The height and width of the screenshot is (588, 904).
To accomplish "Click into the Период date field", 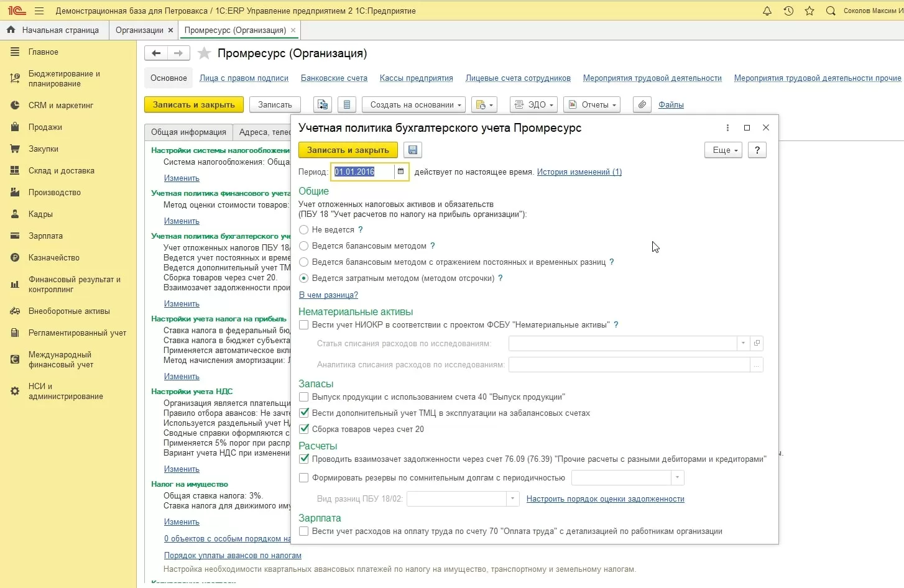I will click(x=363, y=172).
